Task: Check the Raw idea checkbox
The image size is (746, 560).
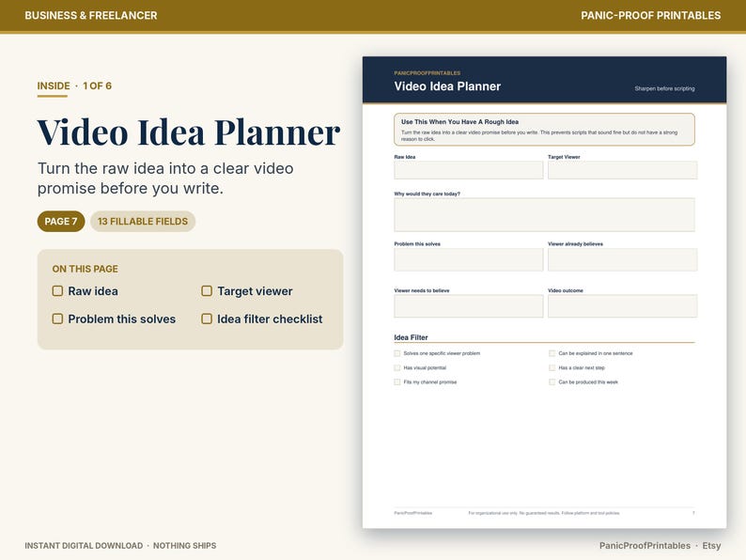Action: coord(57,290)
